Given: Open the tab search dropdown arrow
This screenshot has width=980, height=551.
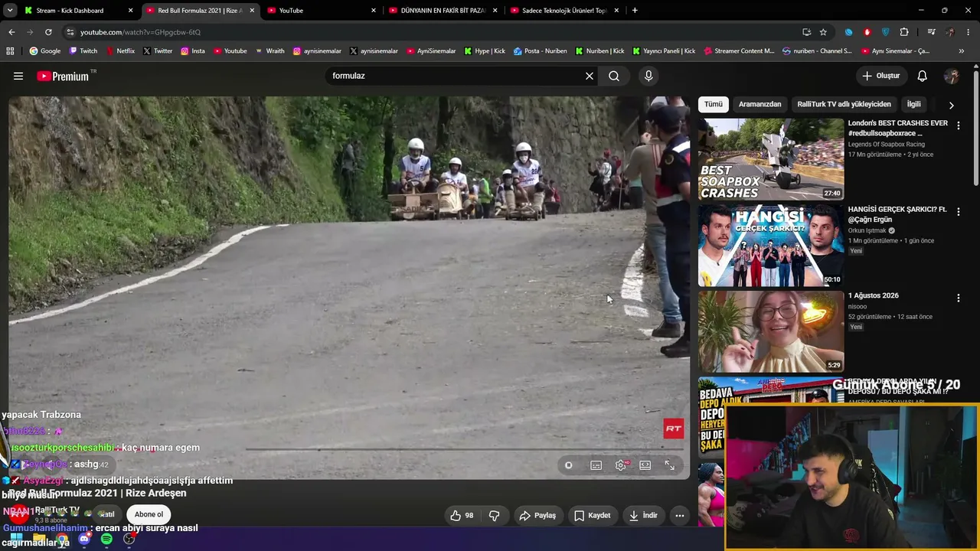Looking at the screenshot, I should (9, 11).
